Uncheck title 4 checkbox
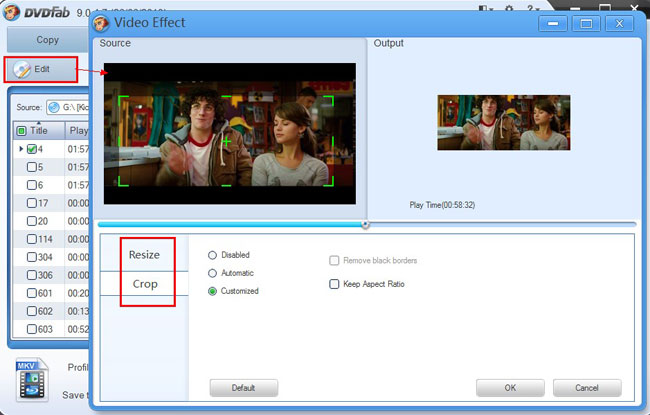The image size is (650, 415). point(32,149)
